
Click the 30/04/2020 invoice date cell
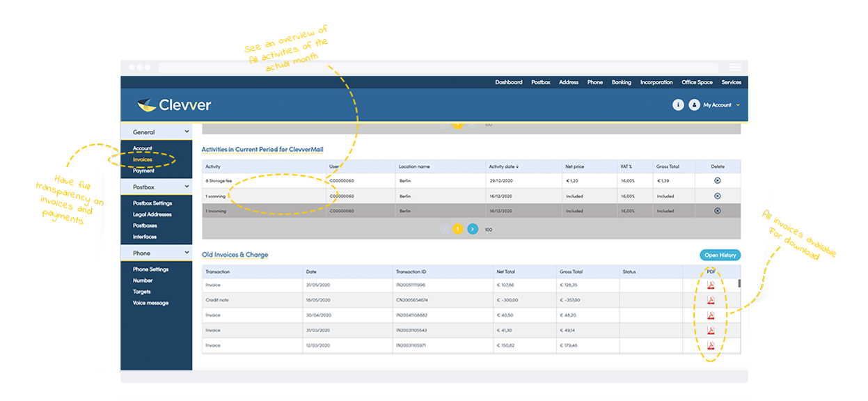point(348,315)
